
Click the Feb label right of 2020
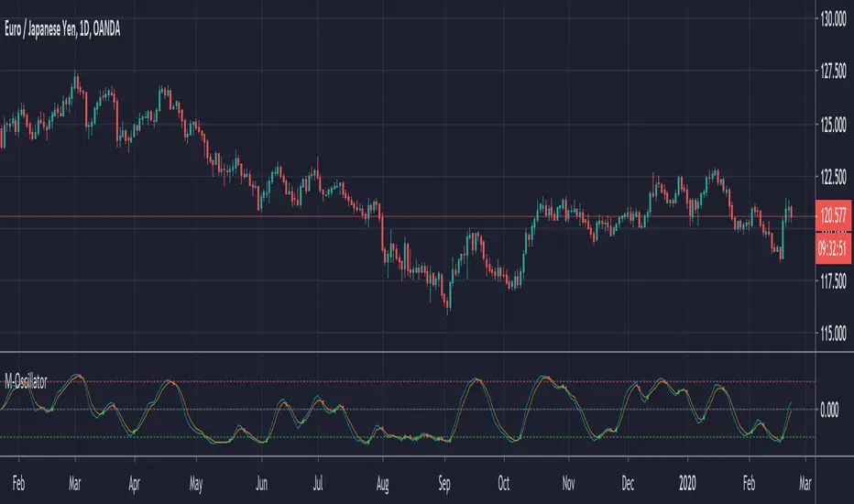point(749,483)
